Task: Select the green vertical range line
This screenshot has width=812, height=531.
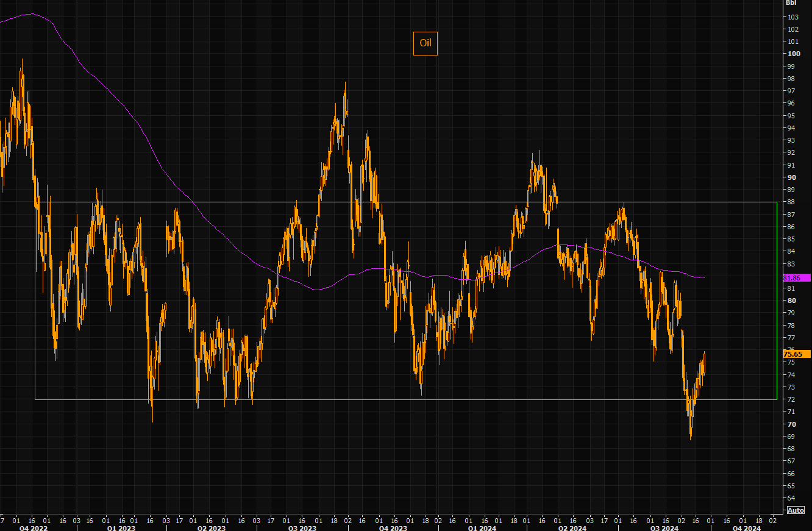Action: click(777, 301)
